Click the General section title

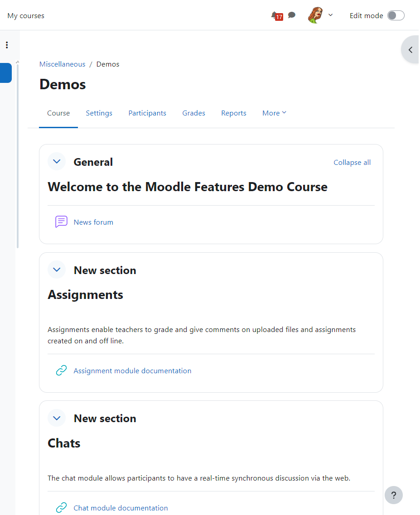click(93, 162)
